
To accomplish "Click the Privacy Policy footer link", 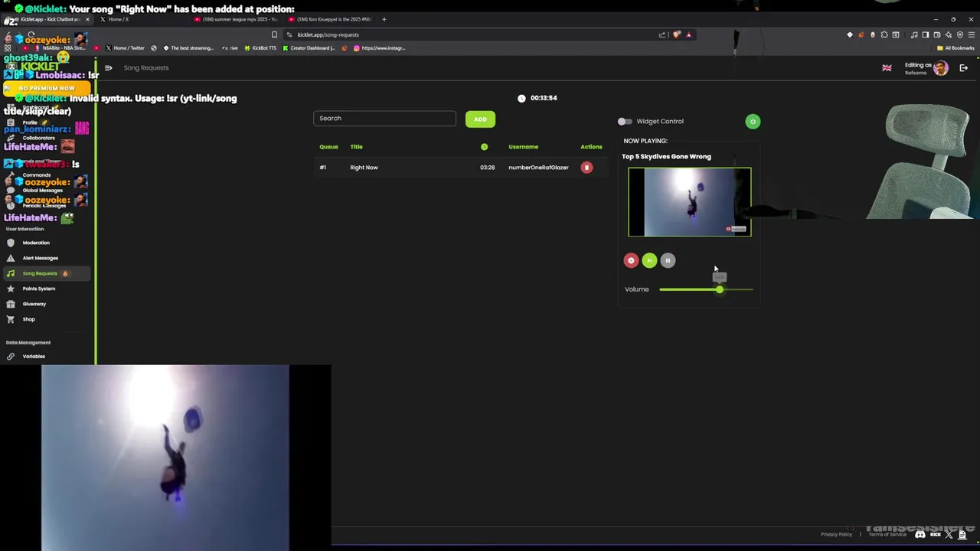I will click(x=836, y=534).
